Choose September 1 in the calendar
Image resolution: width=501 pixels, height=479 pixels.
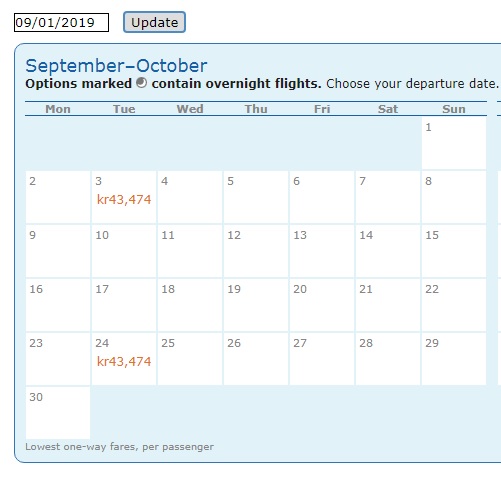454,143
